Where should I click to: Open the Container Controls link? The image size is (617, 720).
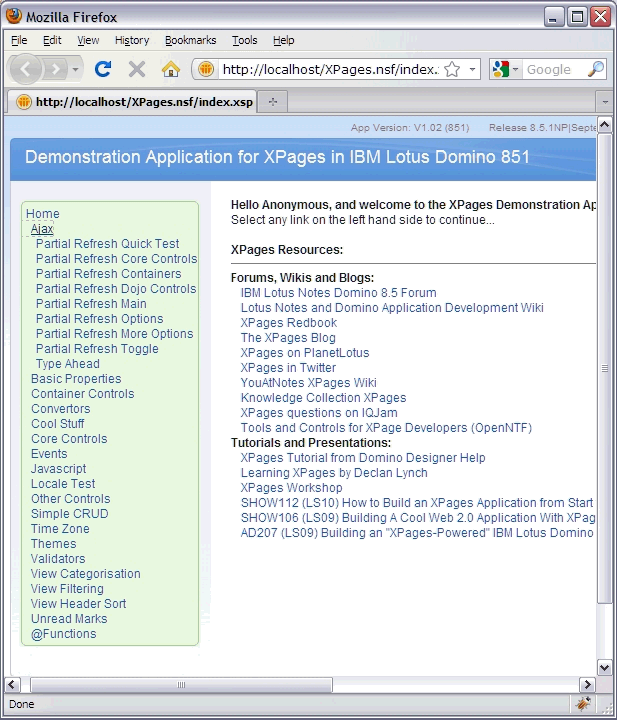83,394
